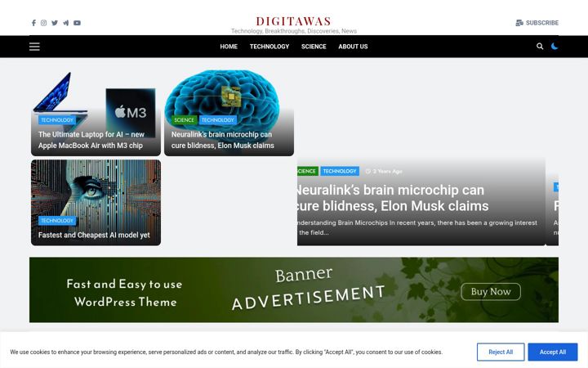Screen dimensions: 588x368
Task: Click the Subscribe link in header
Action: pyautogui.click(x=537, y=23)
